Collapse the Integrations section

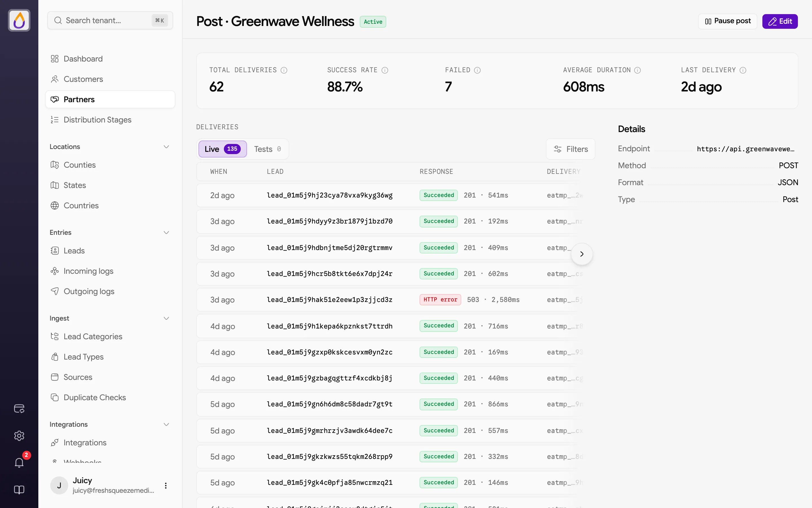click(166, 424)
